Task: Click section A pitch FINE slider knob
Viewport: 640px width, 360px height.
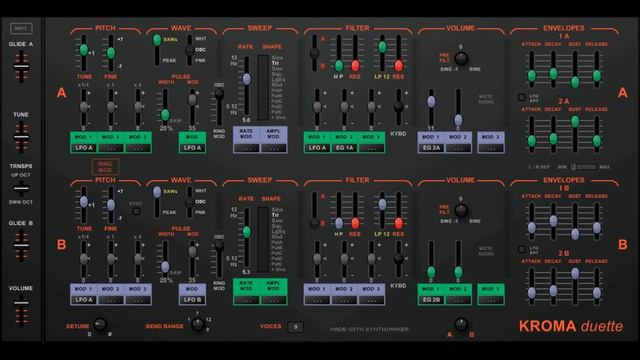Action: pyautogui.click(x=111, y=53)
